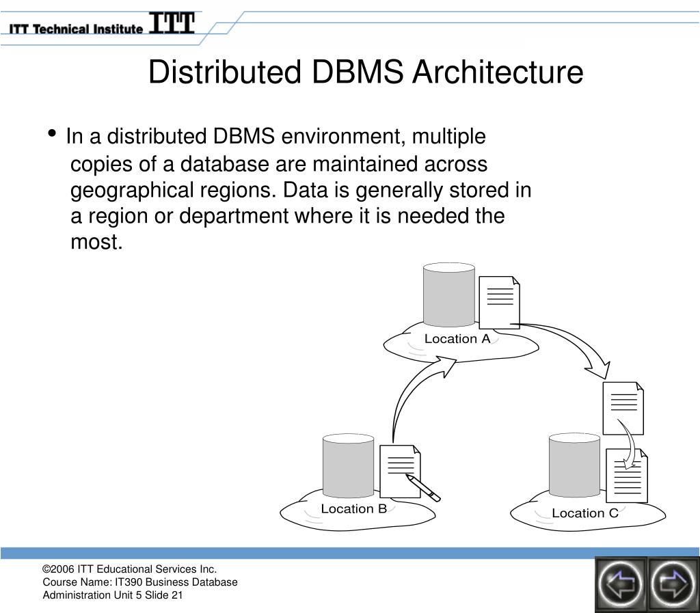Click the Location B database cylinder
This screenshot has width=700, height=613.
click(348, 466)
